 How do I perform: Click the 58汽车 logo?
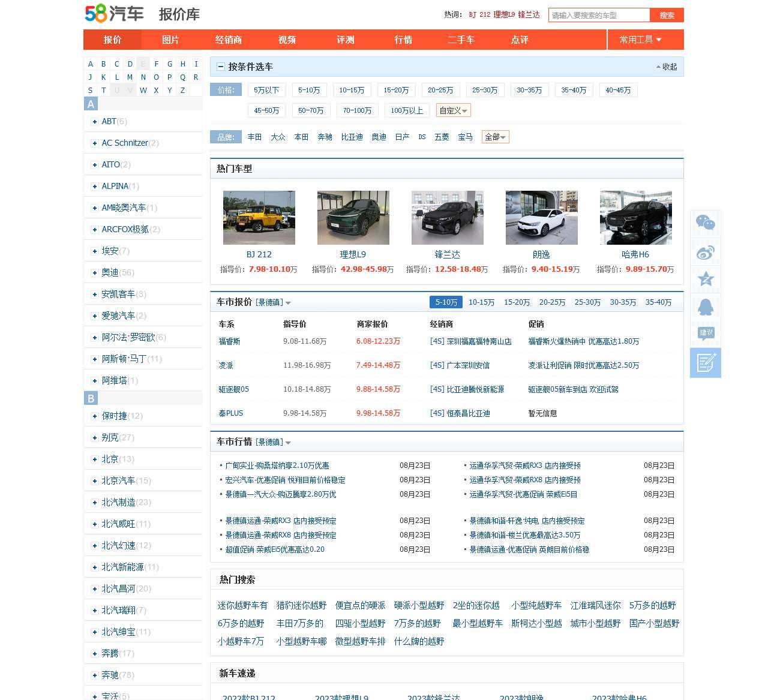pyautogui.click(x=114, y=13)
